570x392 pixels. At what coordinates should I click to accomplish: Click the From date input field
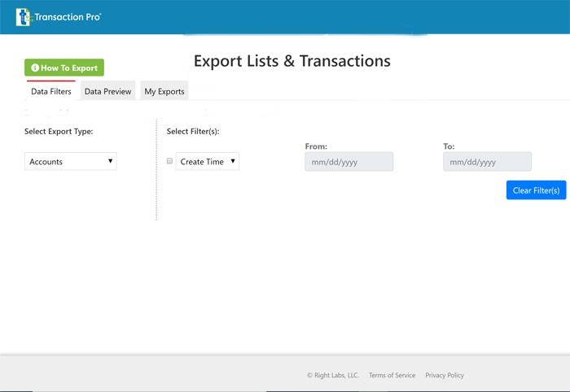pyautogui.click(x=349, y=162)
